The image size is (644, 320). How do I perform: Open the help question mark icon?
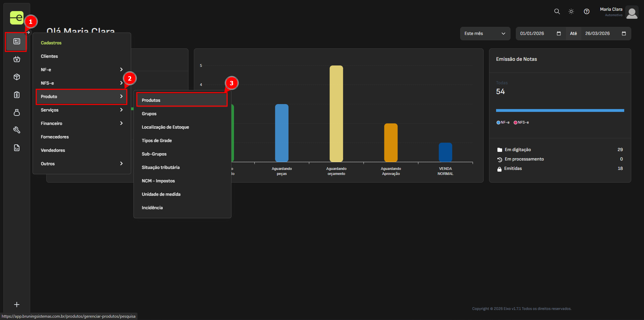pos(586,11)
